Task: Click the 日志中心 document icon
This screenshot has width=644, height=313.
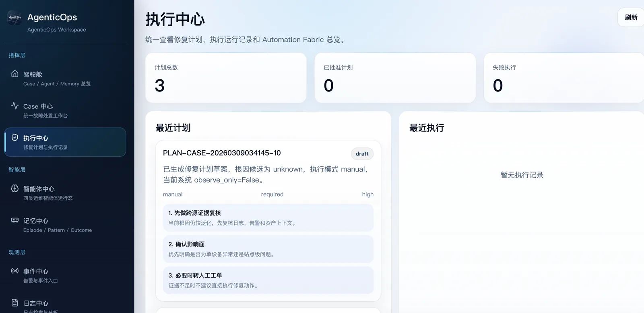Action: tap(15, 303)
